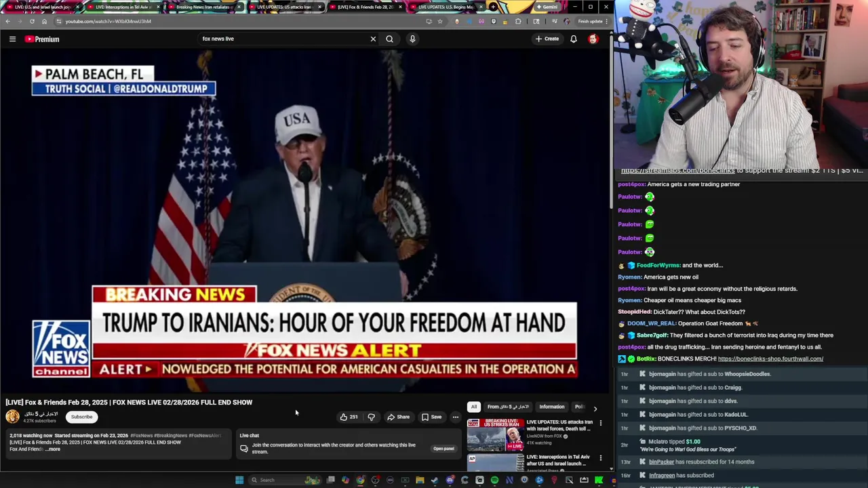Open the boneclinks-shop.fourthwall.com merch link
Viewport: 868px width, 488px height.
[x=770, y=359]
